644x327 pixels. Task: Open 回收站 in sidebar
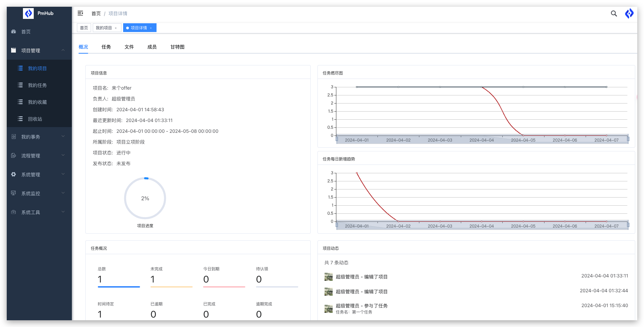point(35,119)
